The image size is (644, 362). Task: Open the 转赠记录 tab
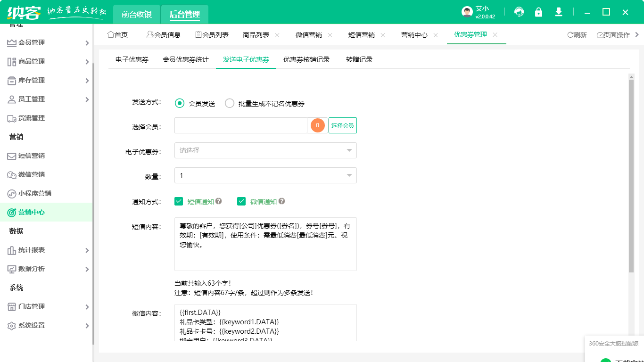coord(360,59)
